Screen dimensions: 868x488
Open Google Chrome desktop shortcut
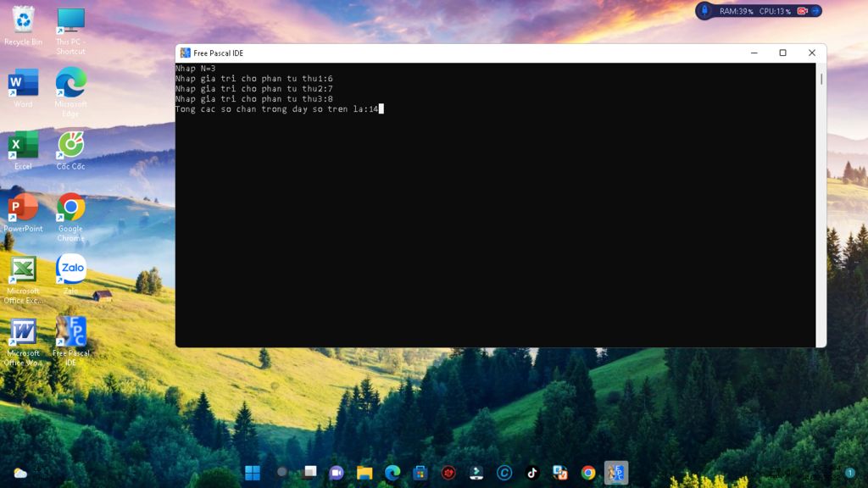pos(70,217)
